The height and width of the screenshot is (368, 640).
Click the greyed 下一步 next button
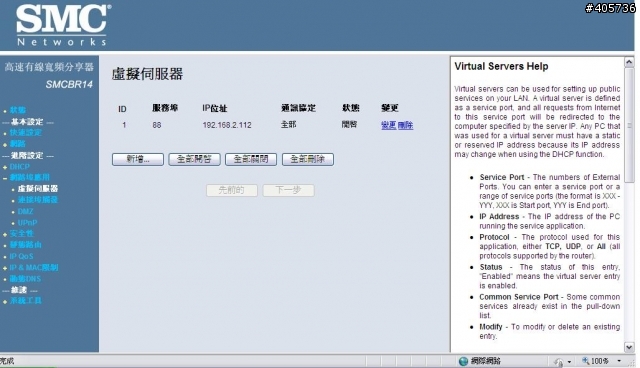click(x=289, y=190)
